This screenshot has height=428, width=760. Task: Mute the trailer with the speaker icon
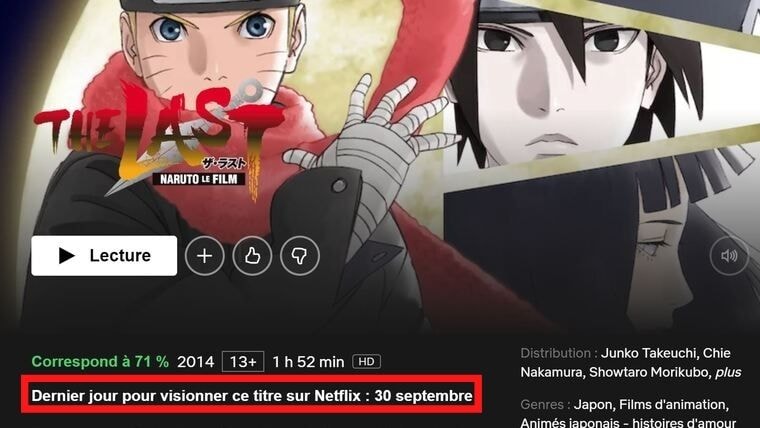[729, 255]
